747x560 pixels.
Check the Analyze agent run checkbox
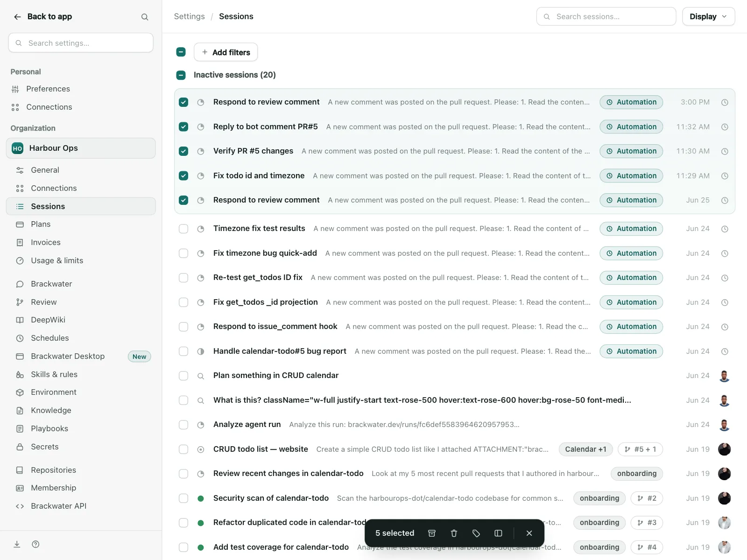[183, 425]
